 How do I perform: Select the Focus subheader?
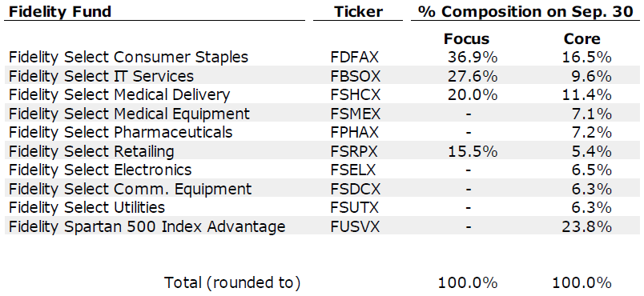(466, 39)
